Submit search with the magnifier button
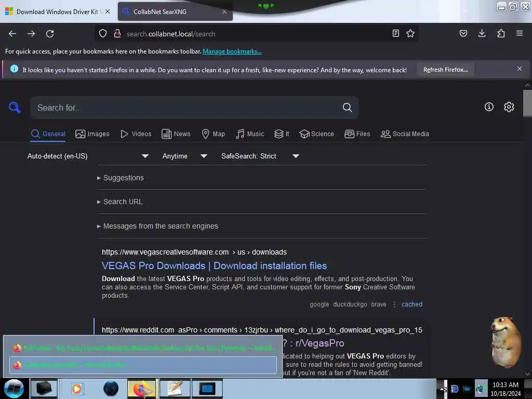 (x=347, y=108)
